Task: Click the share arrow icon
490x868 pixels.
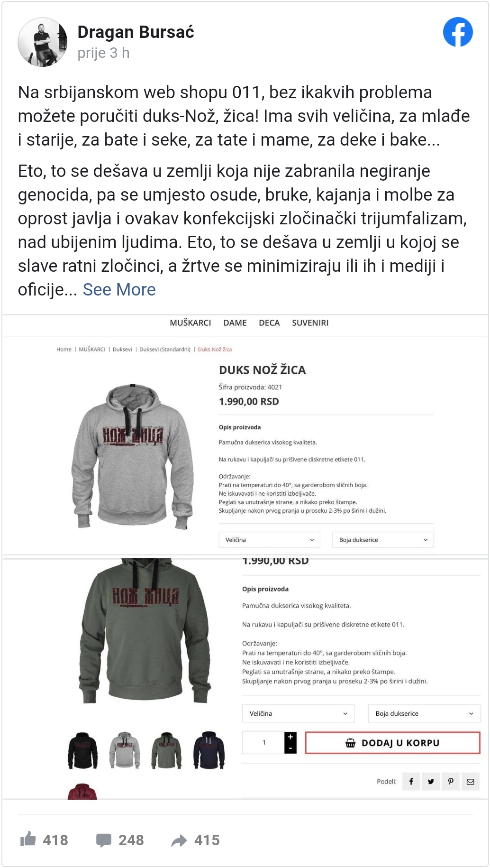Action: point(179,840)
